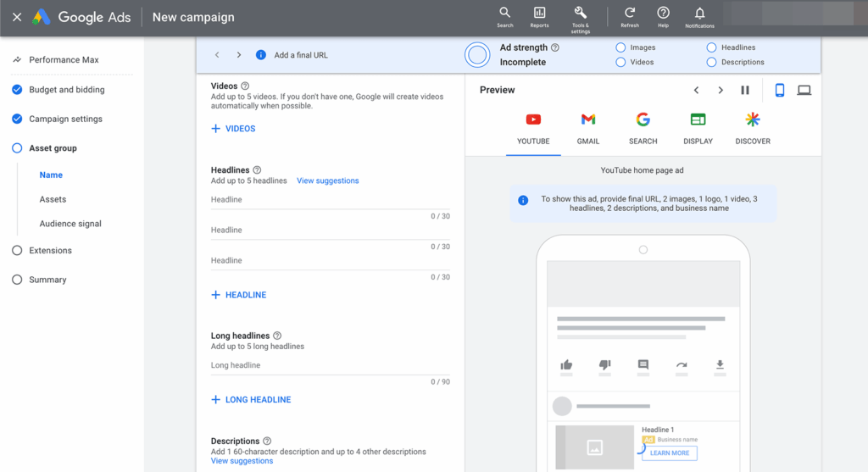Pause the ad preview rotation
This screenshot has height=472, width=868.
pos(745,90)
